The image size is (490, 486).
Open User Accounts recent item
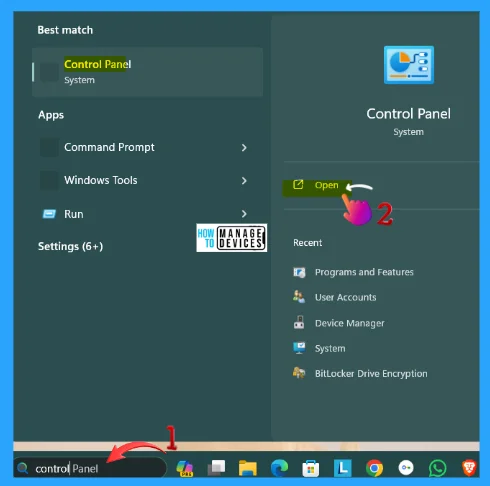[346, 297]
